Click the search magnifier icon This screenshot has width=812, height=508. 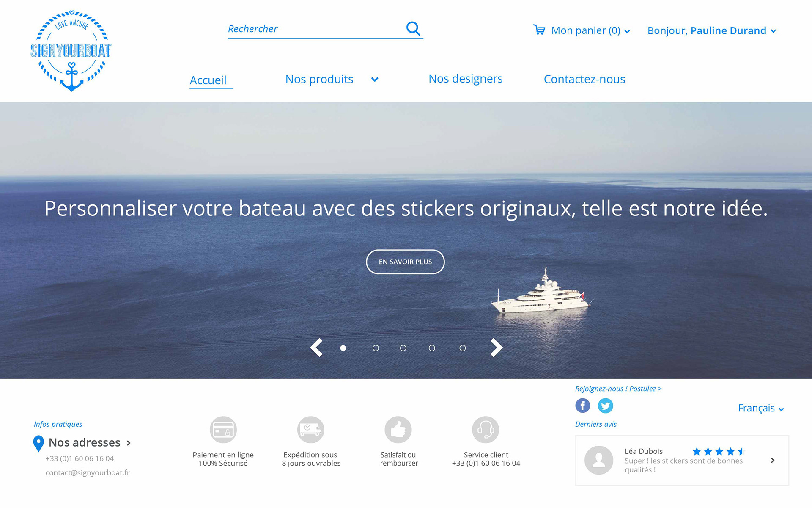click(413, 28)
